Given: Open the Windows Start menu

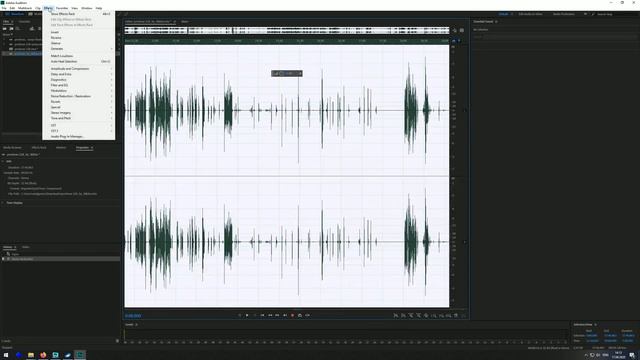Looking at the screenshot, I should (6, 355).
